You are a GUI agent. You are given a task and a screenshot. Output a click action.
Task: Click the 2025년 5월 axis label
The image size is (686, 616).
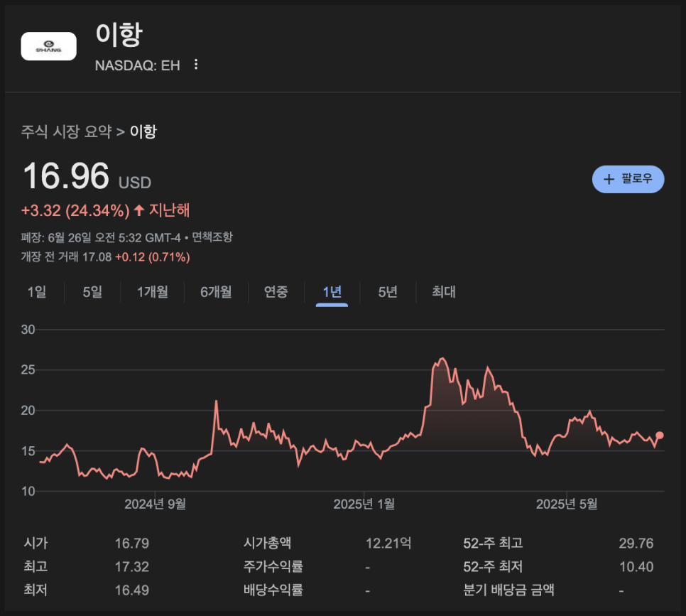click(x=567, y=504)
